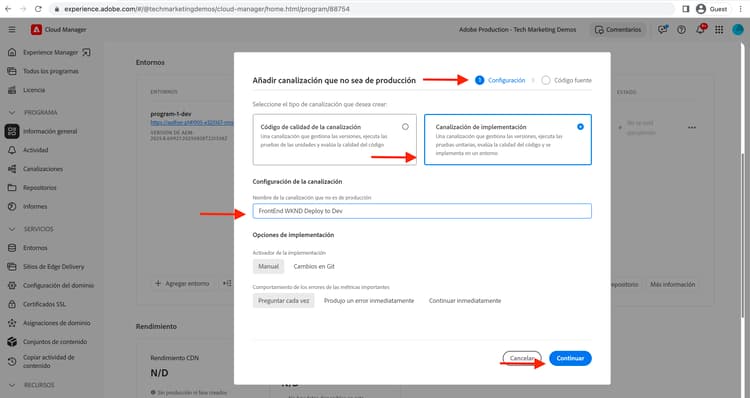Choose Continuar inmediatamente
This screenshot has width=750, height=398.
[x=465, y=301]
